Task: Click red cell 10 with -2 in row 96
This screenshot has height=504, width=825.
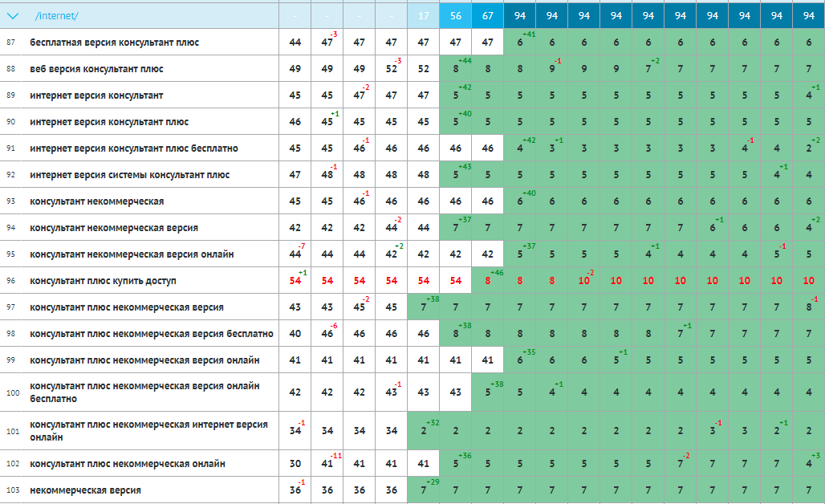Action: [x=584, y=280]
